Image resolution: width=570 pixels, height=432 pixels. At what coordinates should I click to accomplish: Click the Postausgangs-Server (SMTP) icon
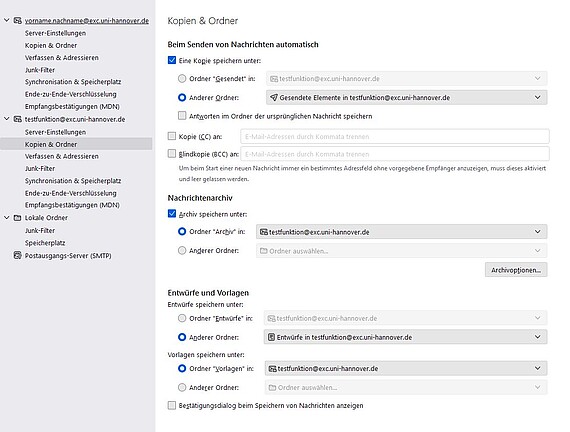point(17,255)
